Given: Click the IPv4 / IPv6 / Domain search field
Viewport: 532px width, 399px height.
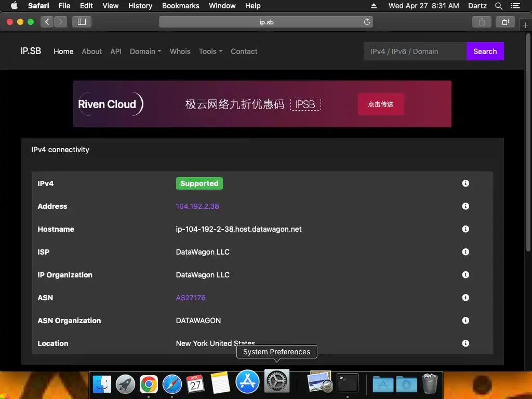Looking at the screenshot, I should pyautogui.click(x=415, y=51).
